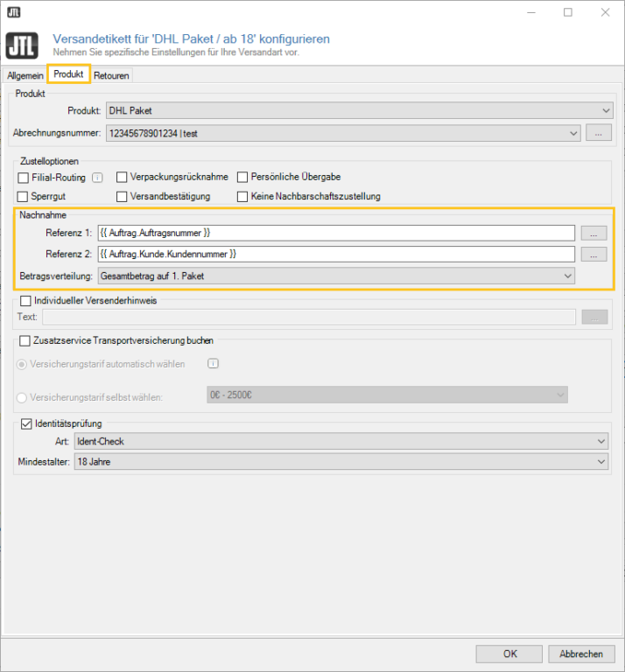Click the Abbrechen button
This screenshot has height=672, width=625.
pyautogui.click(x=580, y=654)
